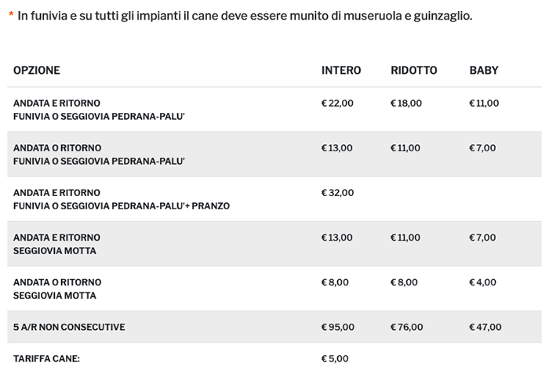This screenshot has height=392, width=549.
Task: Click the orange asterisk footnote marker
Action: point(11,16)
